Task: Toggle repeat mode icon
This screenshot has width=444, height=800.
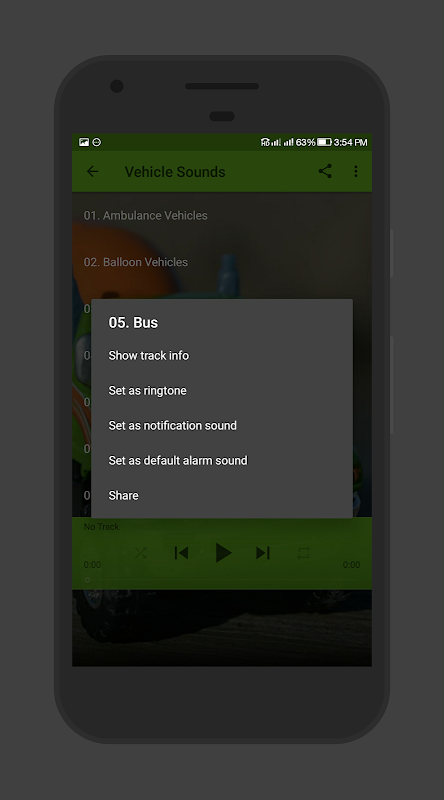Action: (304, 553)
